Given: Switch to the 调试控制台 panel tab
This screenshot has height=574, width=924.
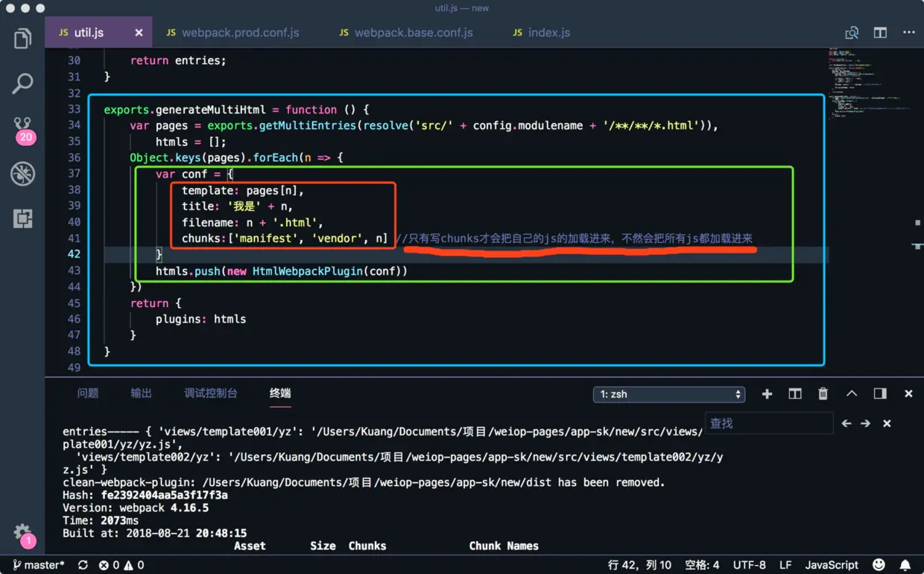Looking at the screenshot, I should pos(211,393).
